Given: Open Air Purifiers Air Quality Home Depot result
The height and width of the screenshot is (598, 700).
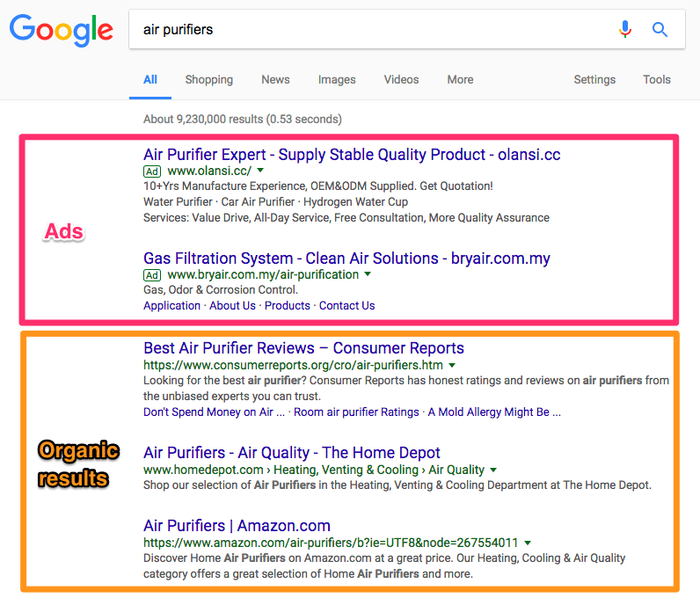Looking at the screenshot, I should (x=291, y=453).
